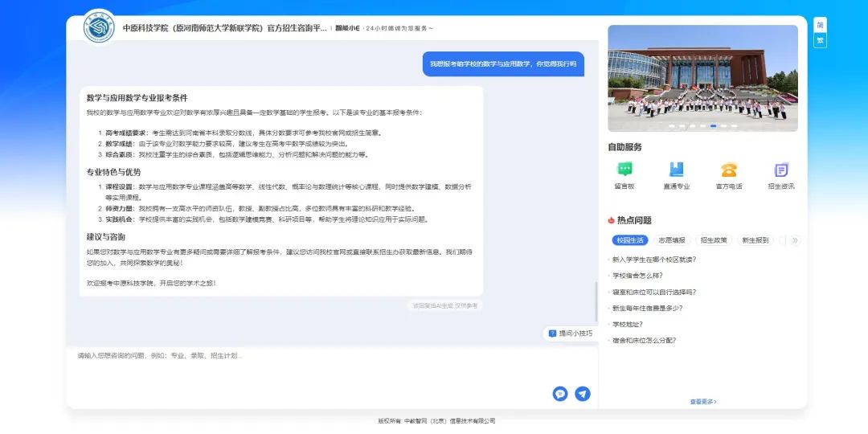This screenshot has width=868, height=434.
Task: Click the 热点问题 section heading
Action: [634, 219]
